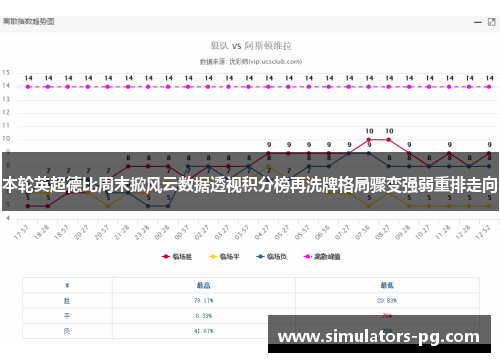The image size is (500, 362).
Task: Select the red data point labeled 10 at 07:56
Action: pyautogui.click(x=369, y=140)
